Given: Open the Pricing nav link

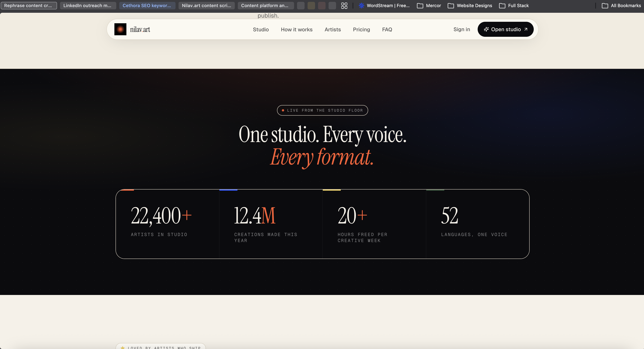Looking at the screenshot, I should click(361, 29).
